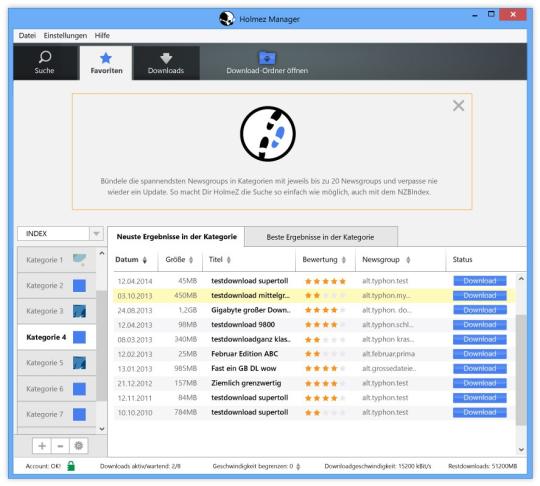Sort by Titel using sort arrows

tap(229, 260)
